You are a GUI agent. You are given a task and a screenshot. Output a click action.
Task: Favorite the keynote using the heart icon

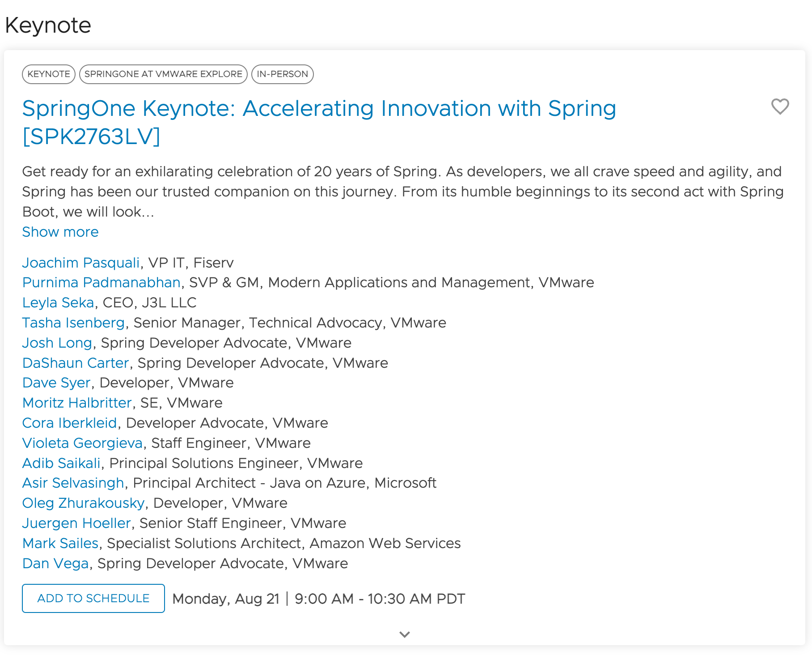click(779, 107)
